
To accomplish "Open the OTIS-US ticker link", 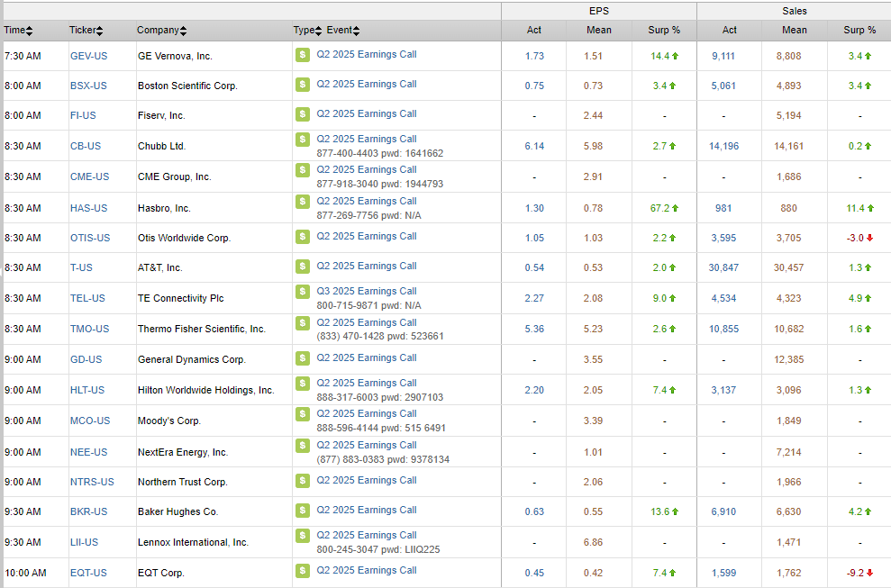I will pyautogui.click(x=90, y=238).
